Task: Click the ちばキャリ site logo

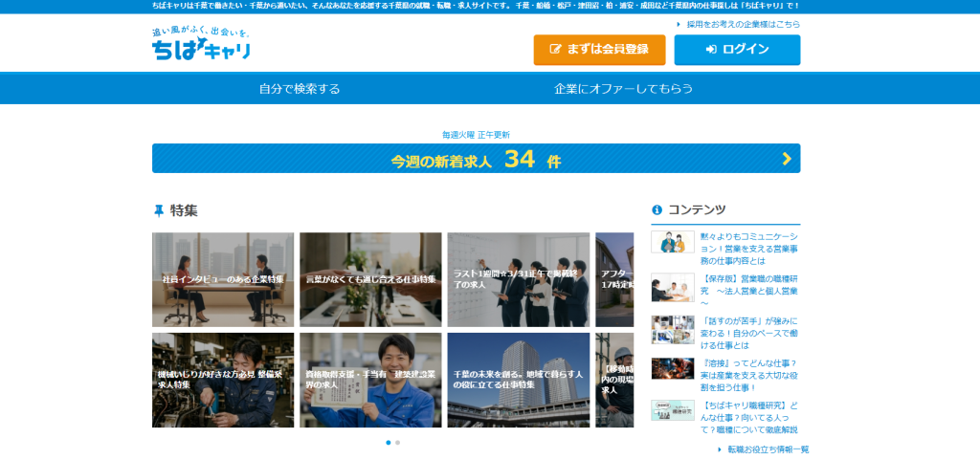Action: click(x=201, y=45)
